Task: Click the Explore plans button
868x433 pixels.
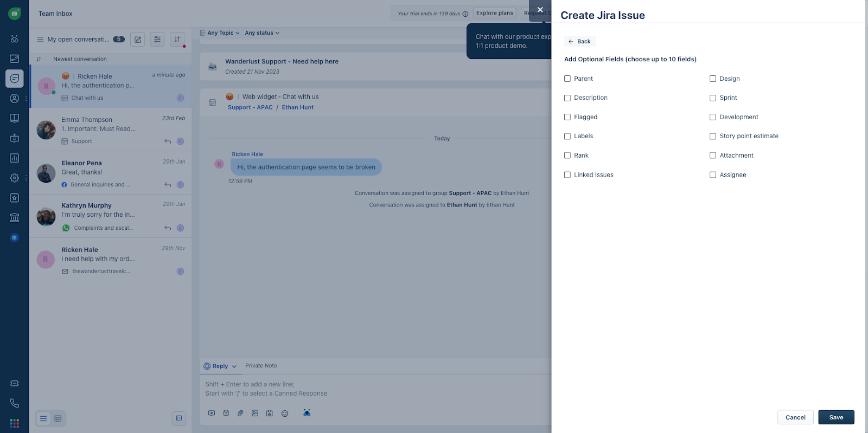Action: (495, 13)
